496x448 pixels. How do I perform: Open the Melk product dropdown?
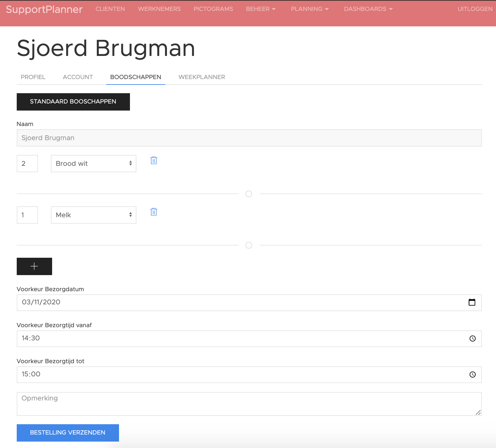93,215
